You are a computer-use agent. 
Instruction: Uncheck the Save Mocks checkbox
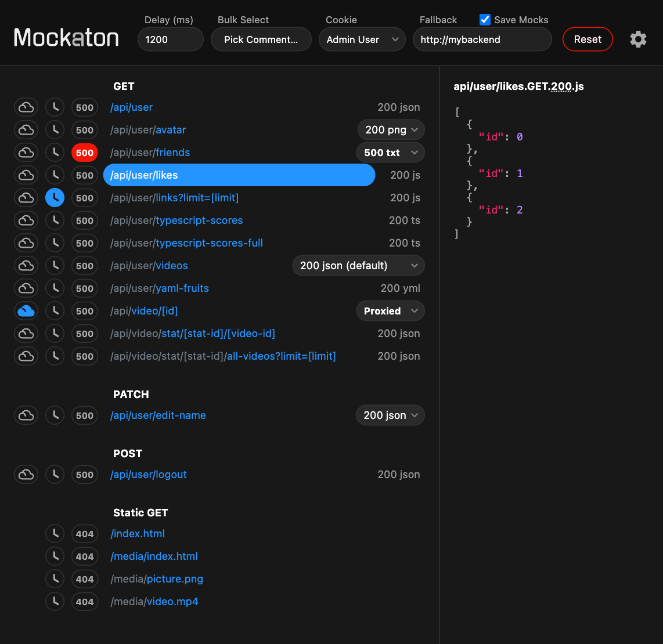click(x=485, y=19)
